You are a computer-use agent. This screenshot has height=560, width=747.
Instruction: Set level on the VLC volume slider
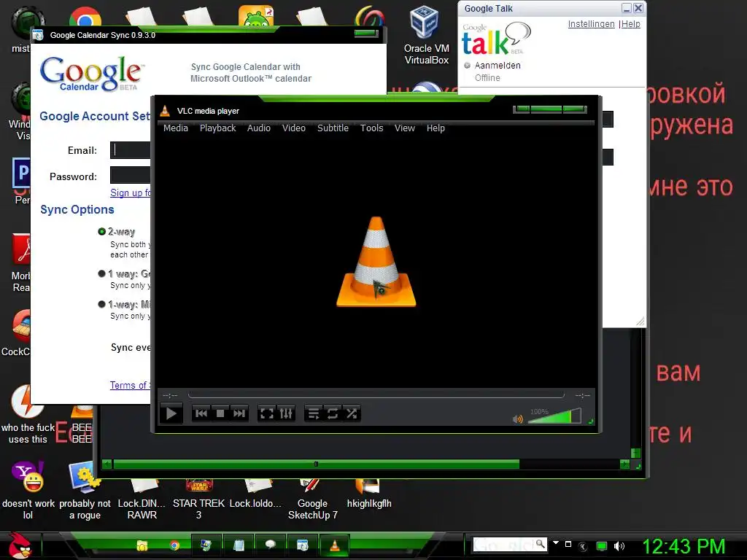click(x=554, y=416)
